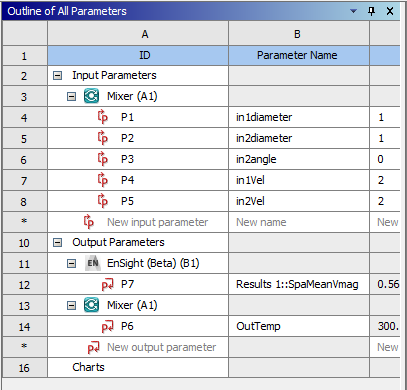The height and width of the screenshot is (390, 407).
Task: Collapse Mixer (A1) node in row 13
Action: 71,305
